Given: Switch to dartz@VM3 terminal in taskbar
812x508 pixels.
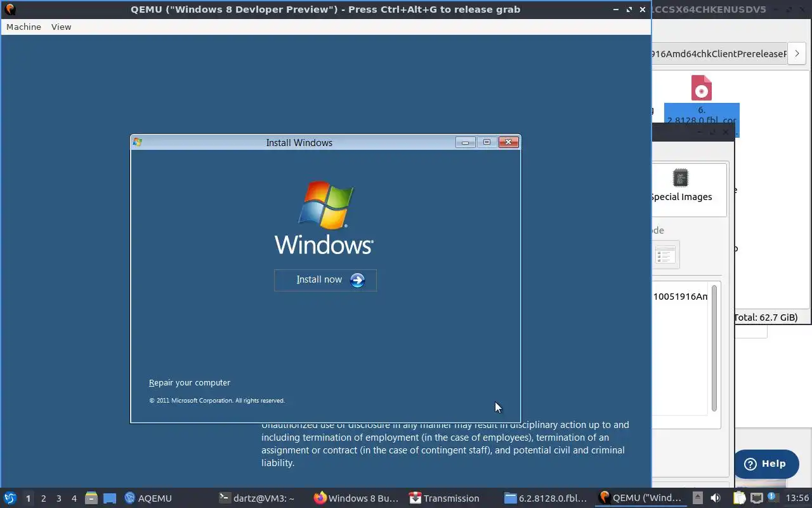Looking at the screenshot, I should click(x=257, y=498).
